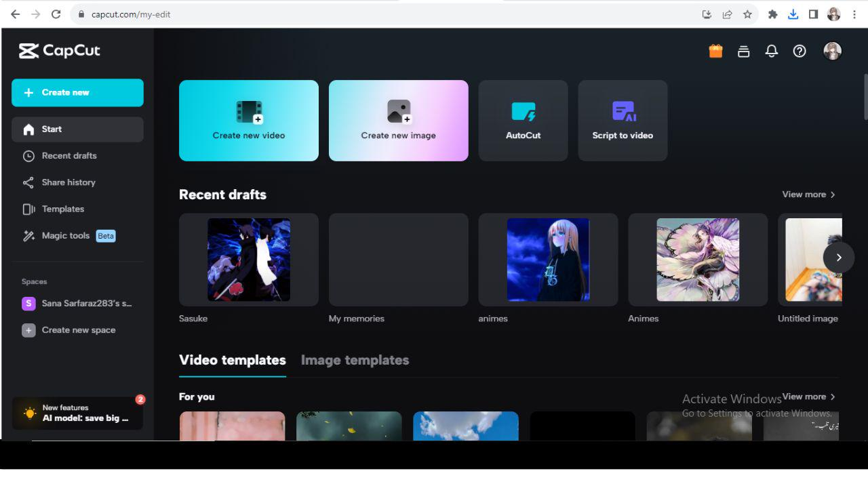This screenshot has height=488, width=868.
Task: Click Create new space
Action: point(77,330)
